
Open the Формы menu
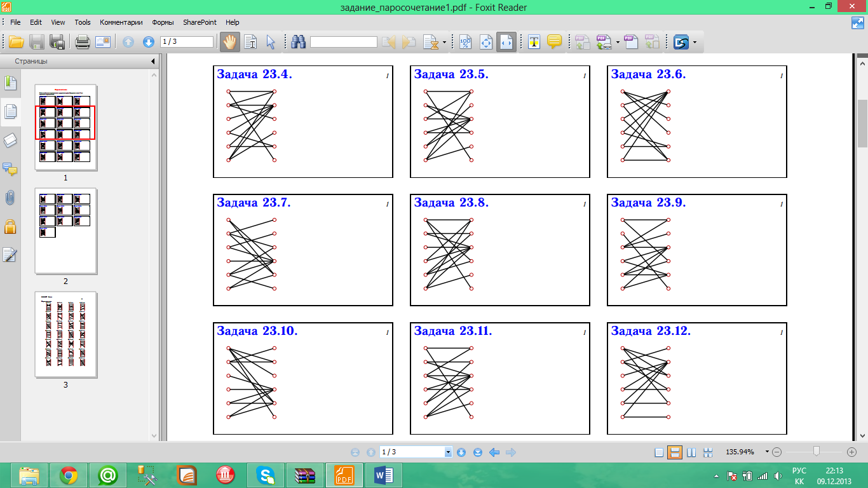point(163,22)
